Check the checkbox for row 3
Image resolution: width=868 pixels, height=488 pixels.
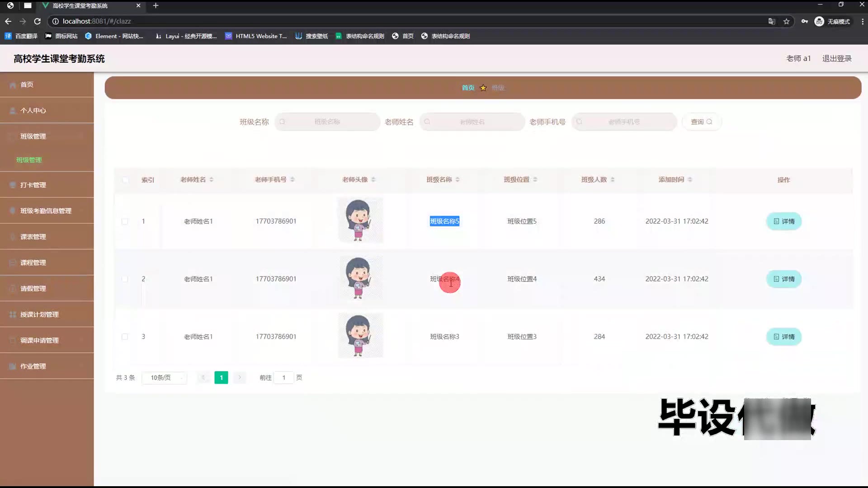(125, 337)
